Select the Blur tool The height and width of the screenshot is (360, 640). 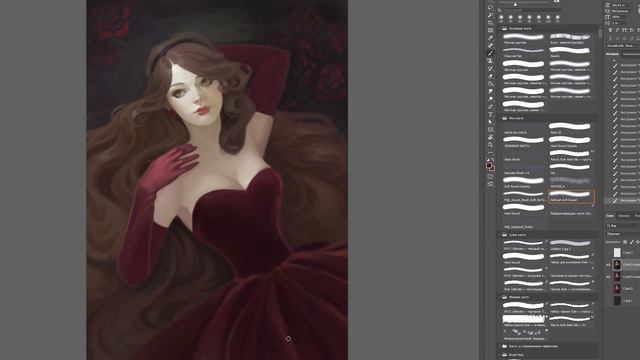[x=490, y=91]
